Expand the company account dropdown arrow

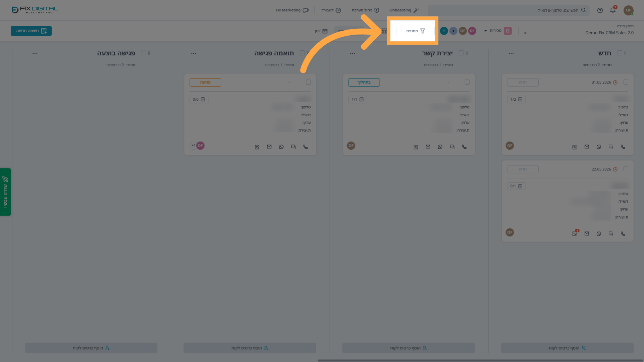tap(525, 33)
